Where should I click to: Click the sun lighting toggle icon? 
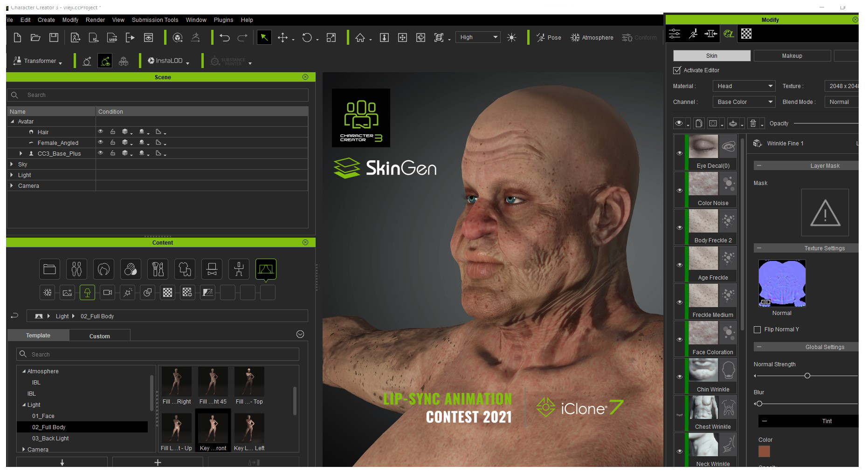[x=511, y=38]
